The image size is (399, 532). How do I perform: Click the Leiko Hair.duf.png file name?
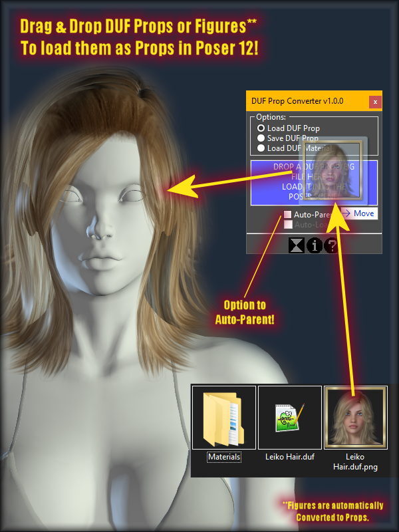point(355,462)
